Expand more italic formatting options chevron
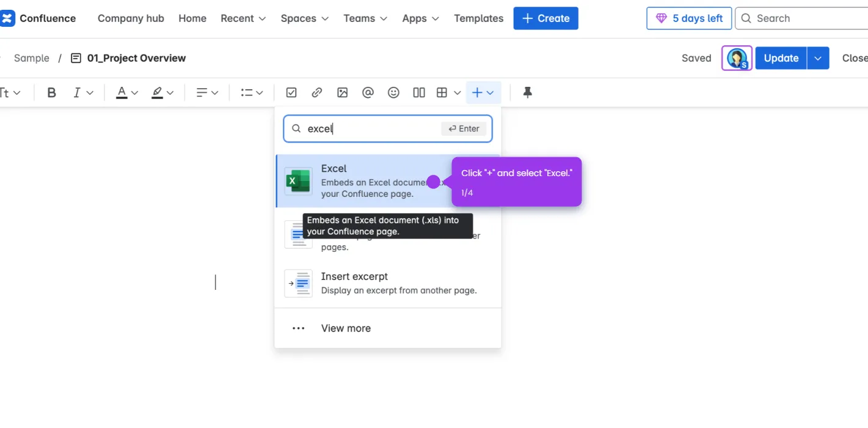Image resolution: width=868 pixels, height=428 pixels. [90, 93]
